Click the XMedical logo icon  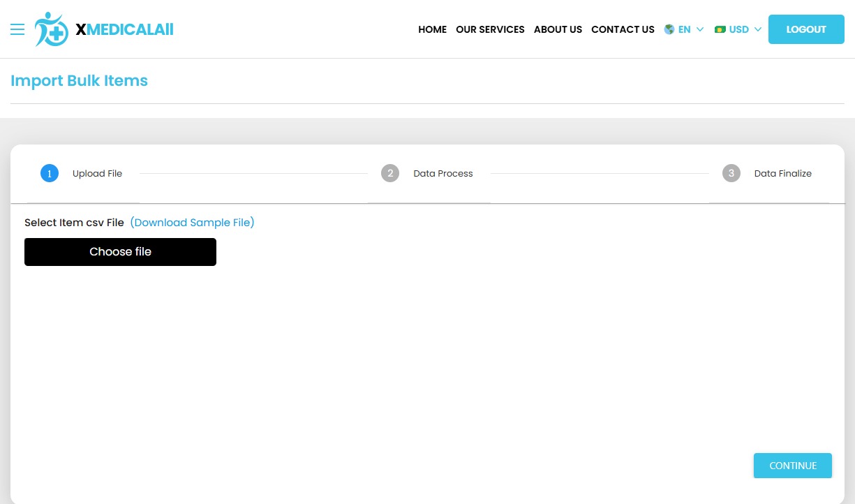coord(52,29)
